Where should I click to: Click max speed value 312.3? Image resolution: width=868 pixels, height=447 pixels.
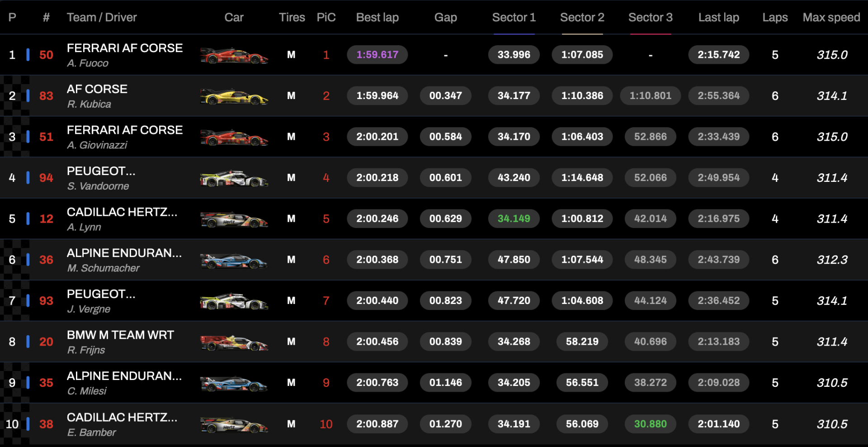(x=832, y=260)
